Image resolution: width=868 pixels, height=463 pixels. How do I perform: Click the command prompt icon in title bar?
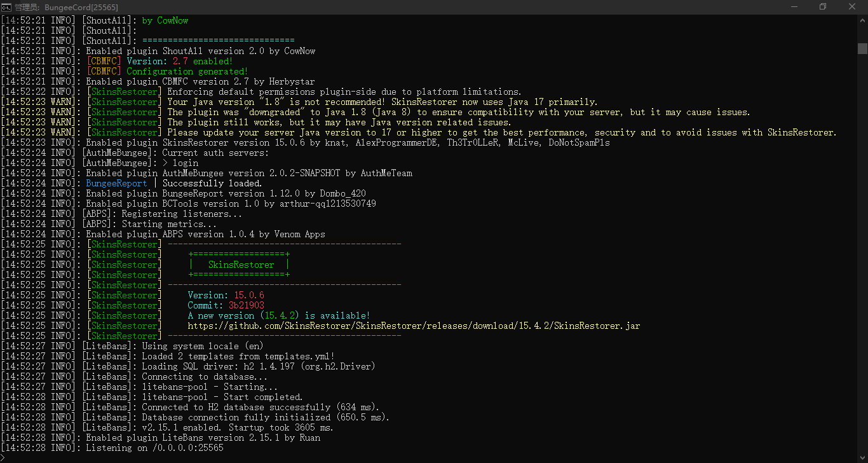point(6,7)
